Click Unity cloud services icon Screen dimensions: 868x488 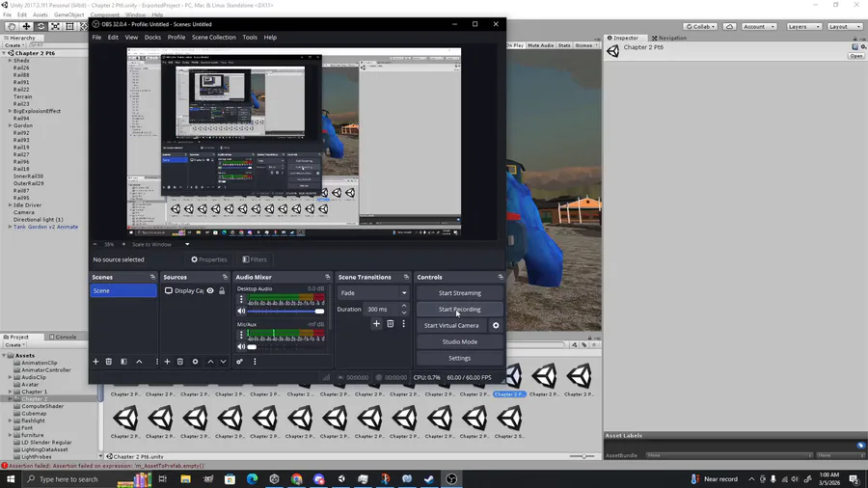(x=730, y=27)
